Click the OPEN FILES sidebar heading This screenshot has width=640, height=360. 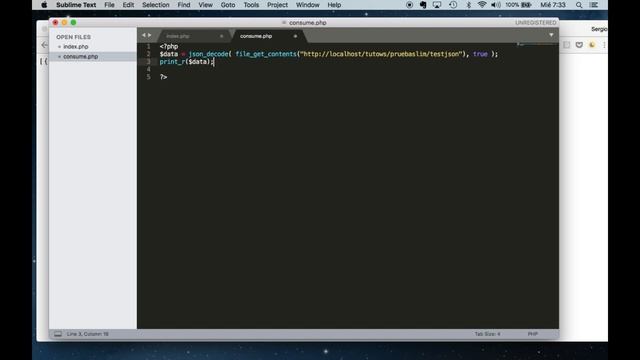coord(73,37)
